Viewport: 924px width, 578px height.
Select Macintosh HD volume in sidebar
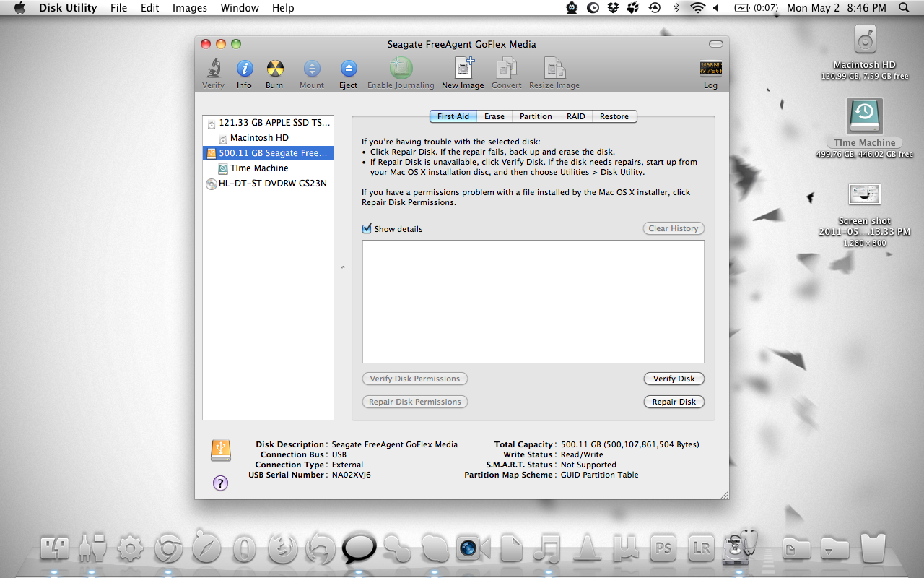click(269, 138)
